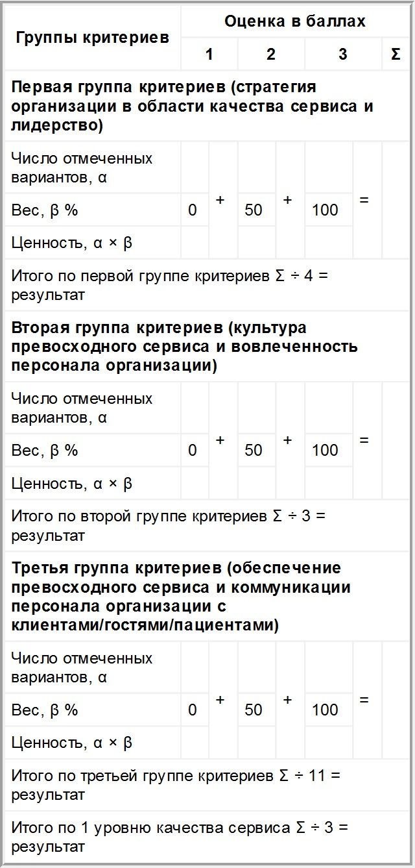
Task: Click the "Итого по третьей группе критериев" row
Action: point(176,784)
